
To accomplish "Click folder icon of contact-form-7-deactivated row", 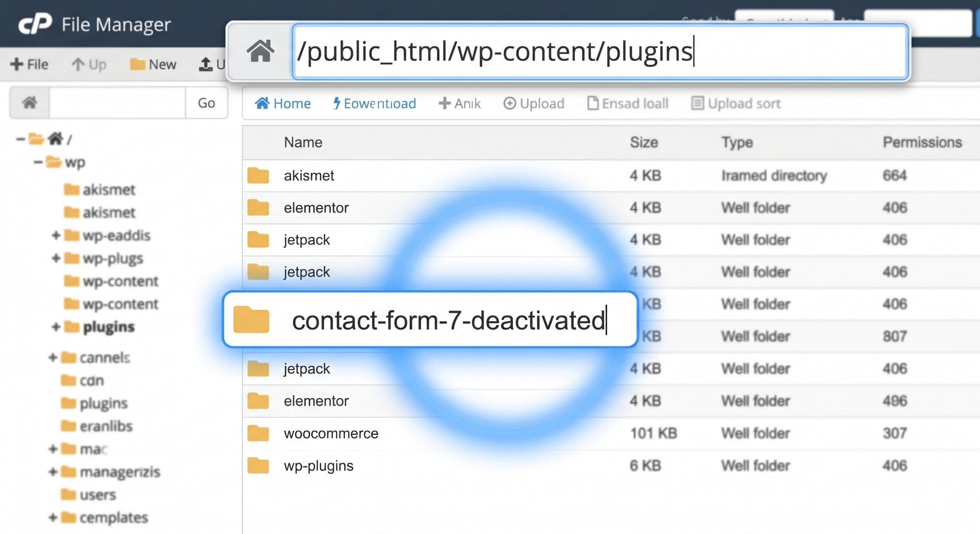I will (x=251, y=319).
